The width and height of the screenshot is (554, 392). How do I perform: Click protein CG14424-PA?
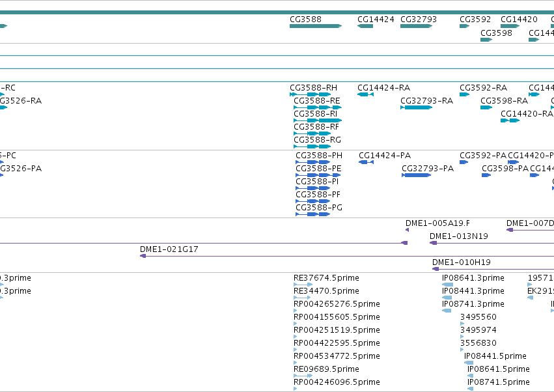[x=366, y=162]
